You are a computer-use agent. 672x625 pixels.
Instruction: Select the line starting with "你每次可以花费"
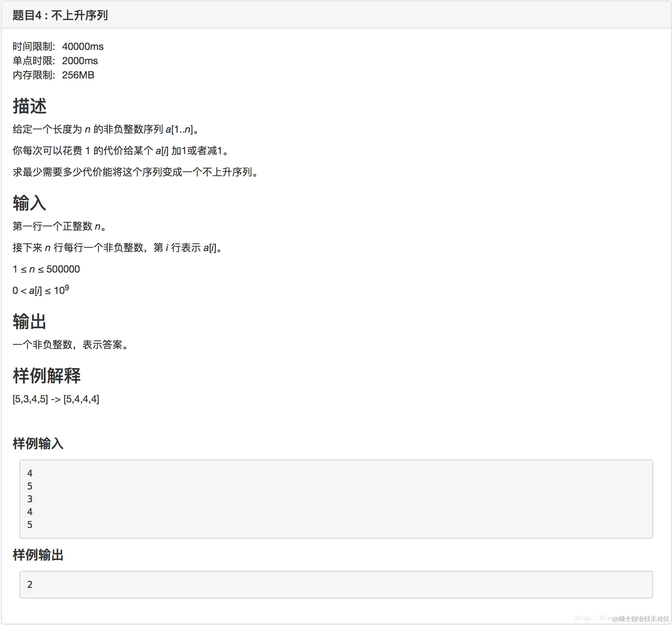point(121,151)
